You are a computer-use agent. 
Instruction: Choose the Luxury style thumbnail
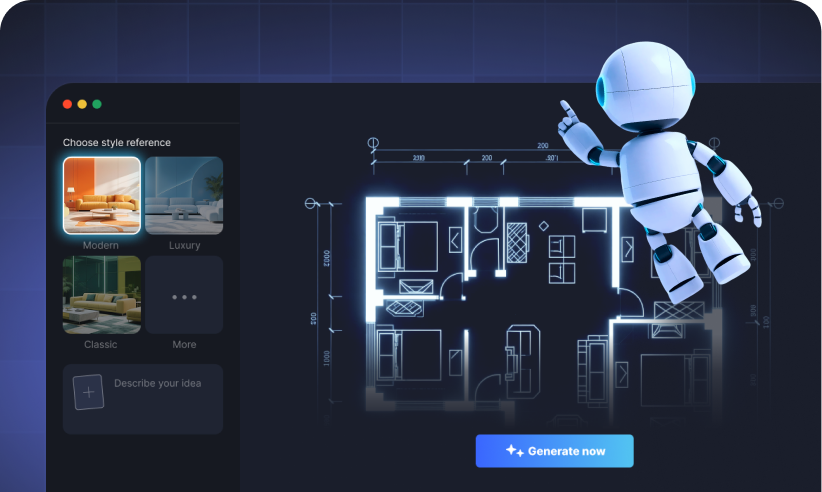point(184,195)
